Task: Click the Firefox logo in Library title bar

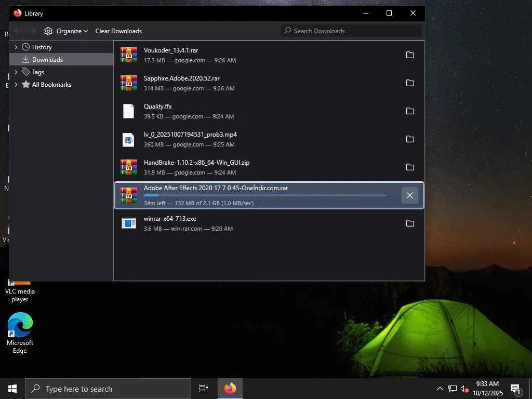Action: click(18, 13)
